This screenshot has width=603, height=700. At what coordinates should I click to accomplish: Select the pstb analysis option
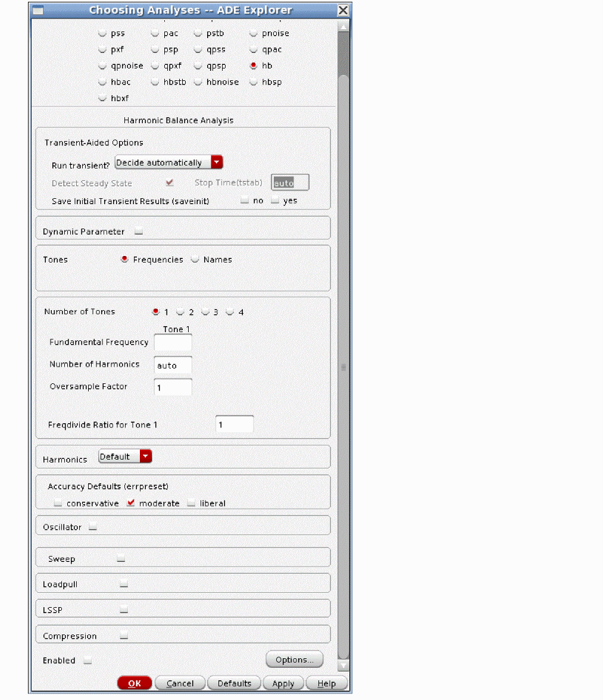point(198,33)
